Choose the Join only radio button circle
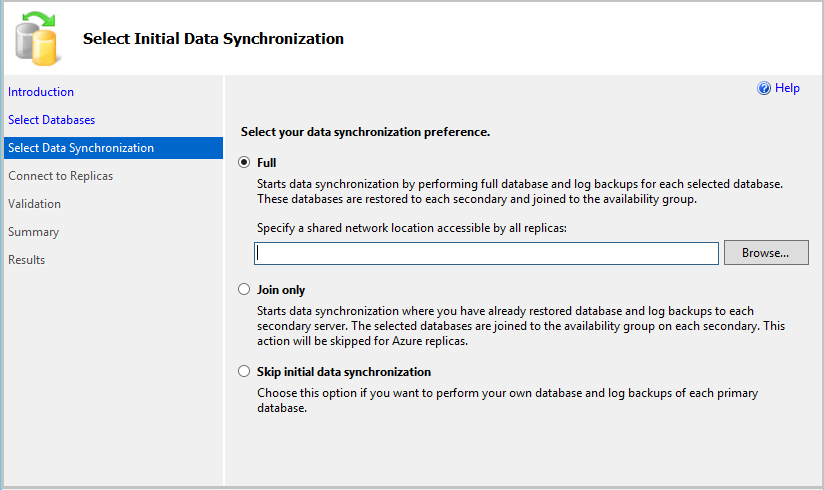 tap(244, 290)
